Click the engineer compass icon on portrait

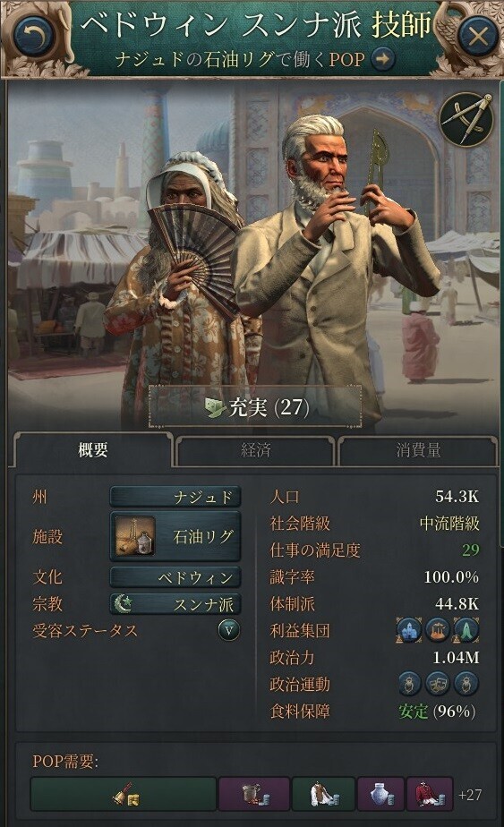[x=467, y=118]
